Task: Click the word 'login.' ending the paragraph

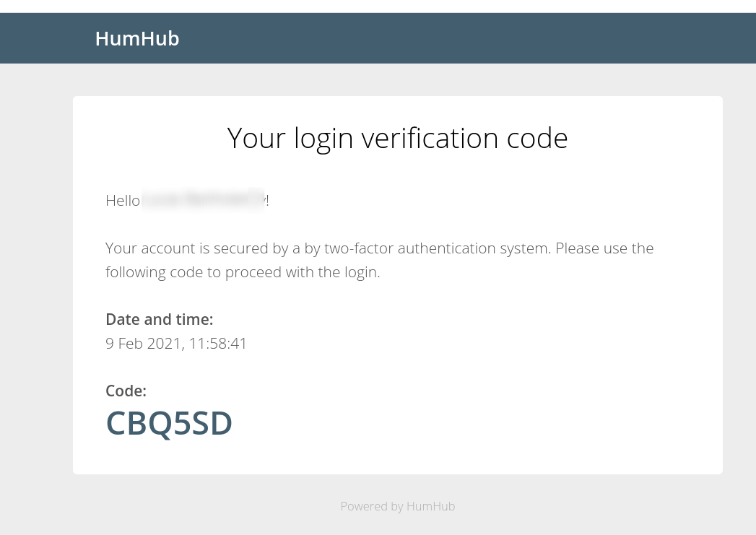Action: 362,272
